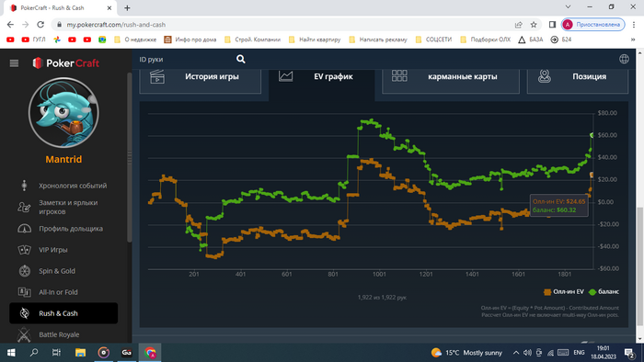Open the language globe icon
The image size is (644, 362).
coord(624,59)
